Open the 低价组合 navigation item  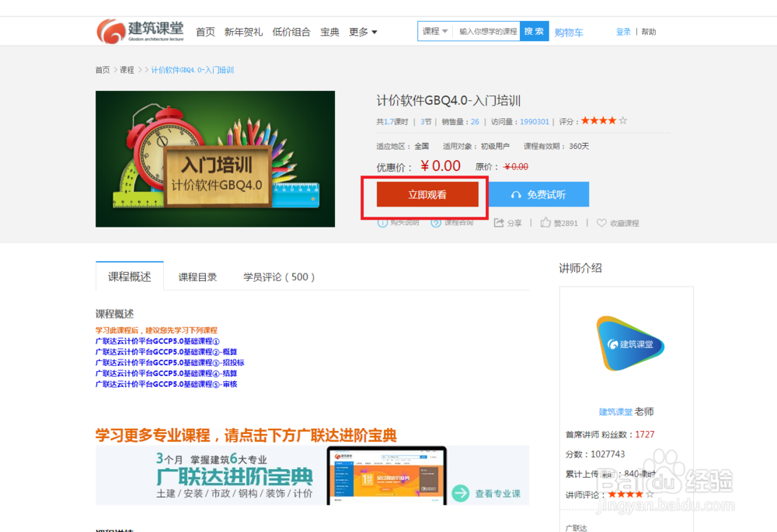pyautogui.click(x=291, y=32)
